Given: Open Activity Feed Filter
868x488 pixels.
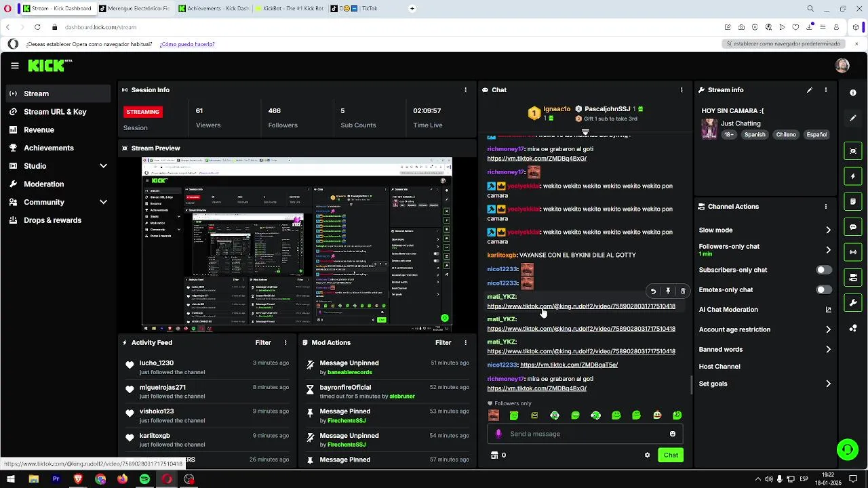Looking at the screenshot, I should tap(263, 343).
